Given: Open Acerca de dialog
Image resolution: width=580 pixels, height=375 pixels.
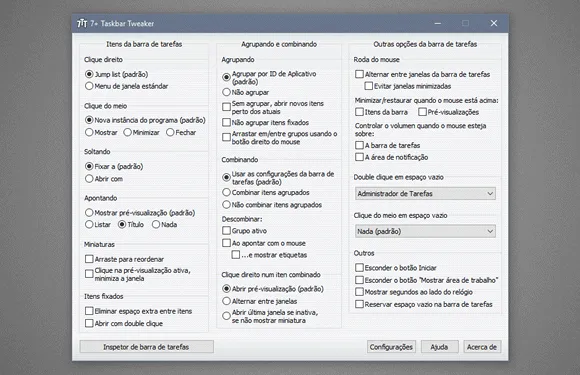Looking at the screenshot, I should click(x=482, y=347).
